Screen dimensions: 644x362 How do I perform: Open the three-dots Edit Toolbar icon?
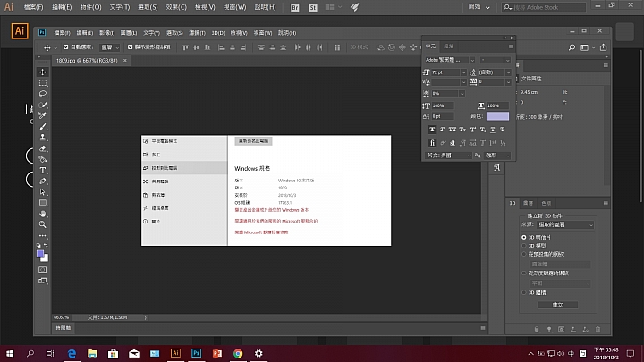[x=43, y=236]
